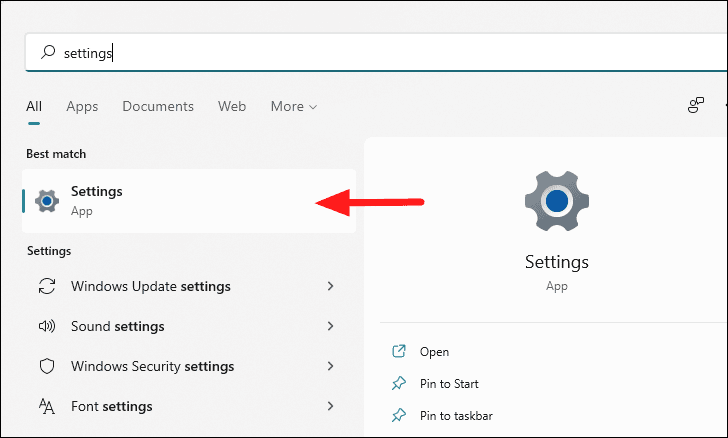Click the Font settings letter icon
The width and height of the screenshot is (728, 438).
click(x=47, y=406)
